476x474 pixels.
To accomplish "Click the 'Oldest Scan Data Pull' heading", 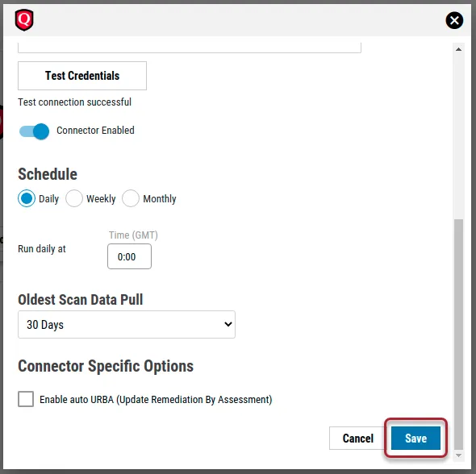I will (81, 300).
